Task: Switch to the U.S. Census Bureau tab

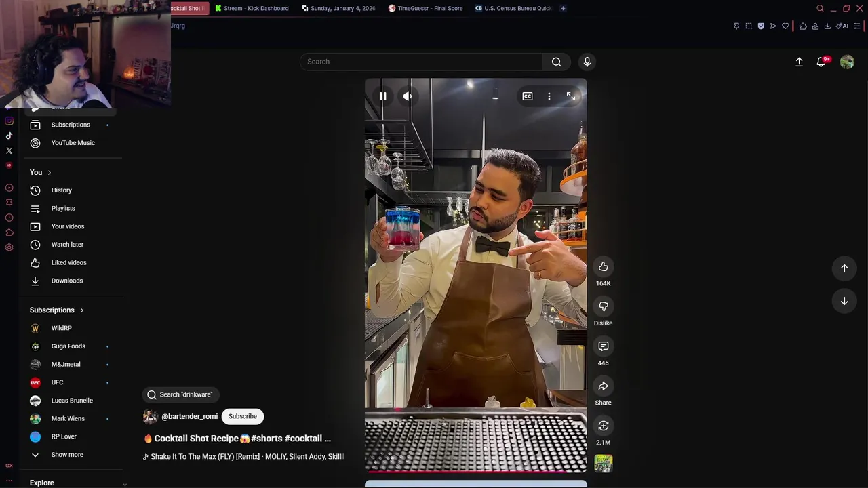Action: pyautogui.click(x=513, y=8)
